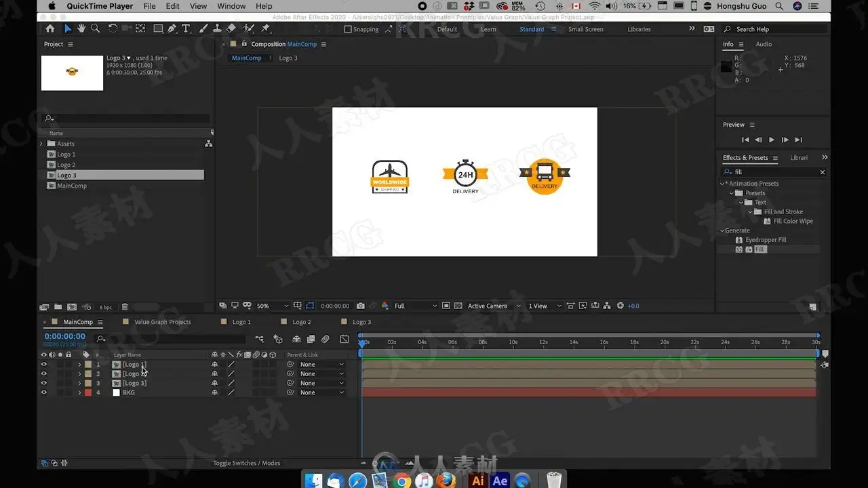Switch to Value Graph Projects timeline tab
868x488 pixels.
pos(162,322)
